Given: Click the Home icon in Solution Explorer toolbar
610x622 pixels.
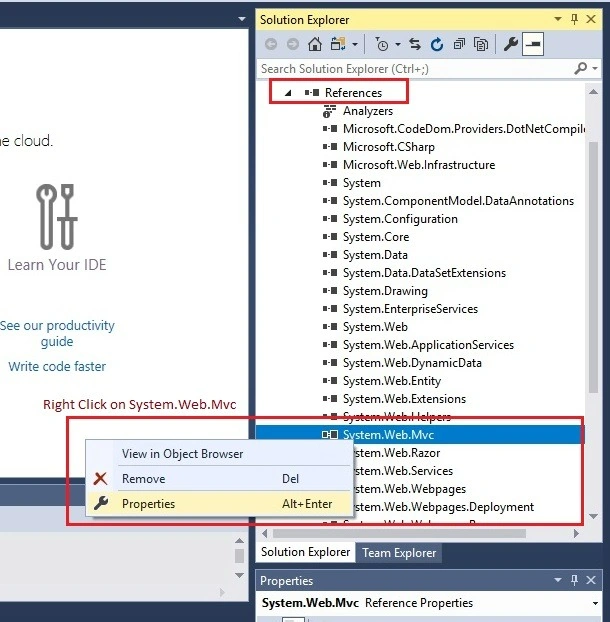Looking at the screenshot, I should [315, 44].
